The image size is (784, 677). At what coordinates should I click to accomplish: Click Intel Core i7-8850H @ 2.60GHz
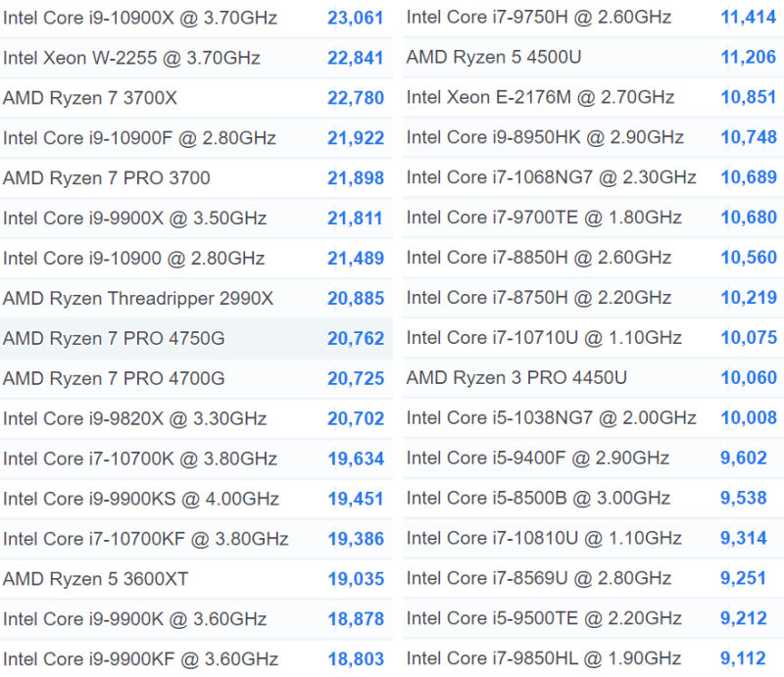[x=539, y=257]
